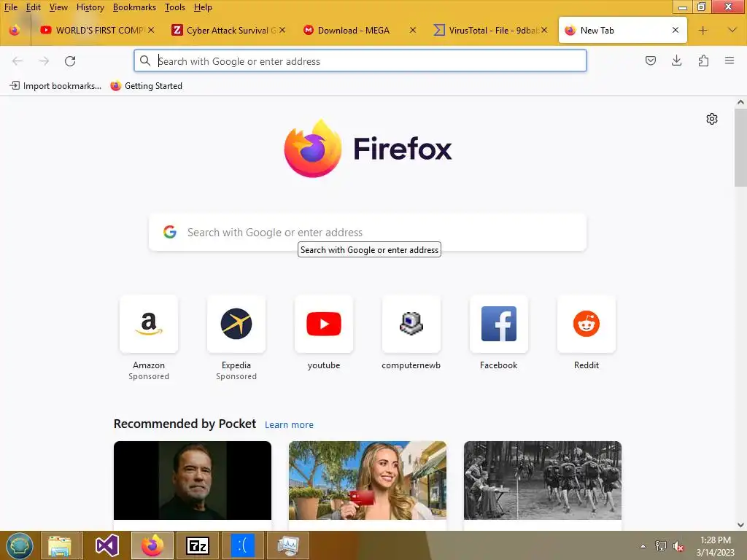
Task: Focus the address bar field
Action: click(x=360, y=61)
